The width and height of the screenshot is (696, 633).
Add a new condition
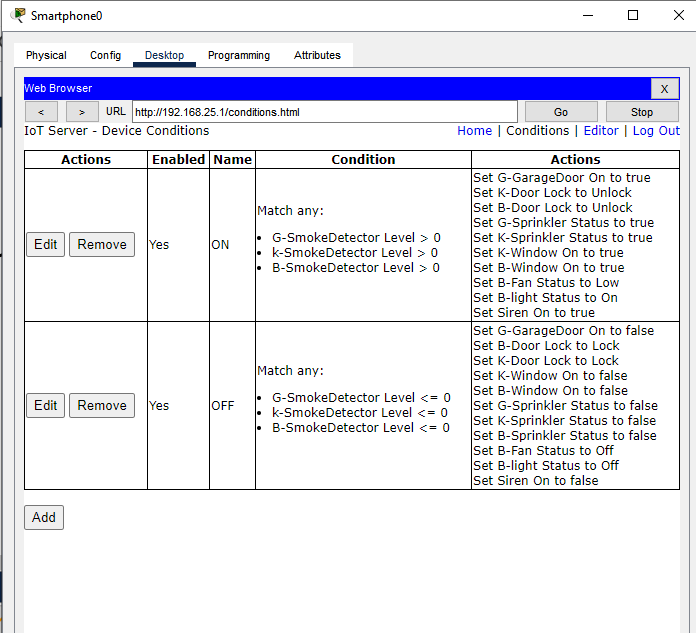(x=44, y=517)
